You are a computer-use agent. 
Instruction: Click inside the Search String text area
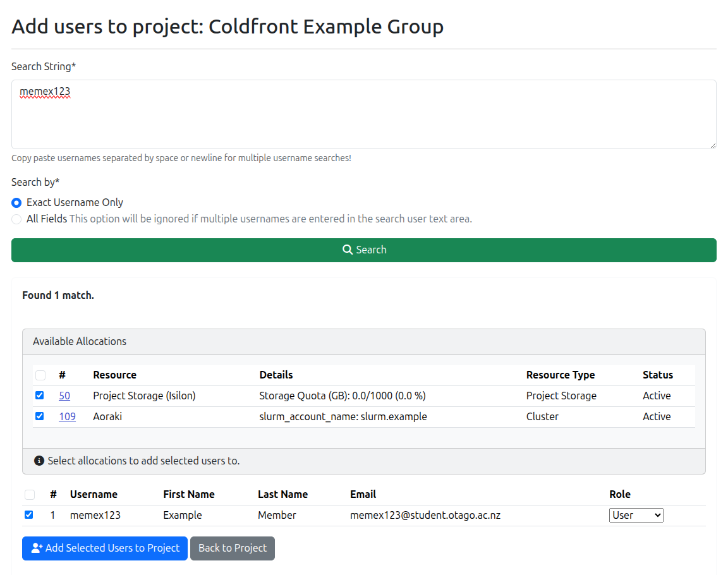364,114
